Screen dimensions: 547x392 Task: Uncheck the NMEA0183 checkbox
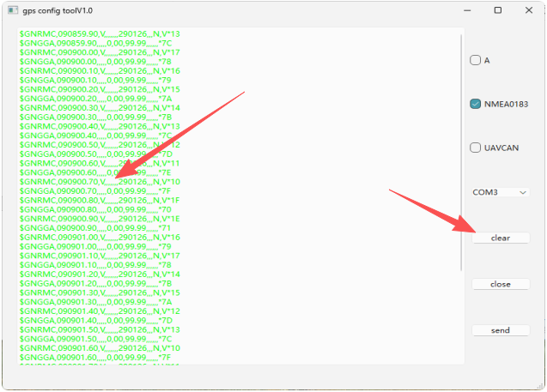[x=475, y=104]
